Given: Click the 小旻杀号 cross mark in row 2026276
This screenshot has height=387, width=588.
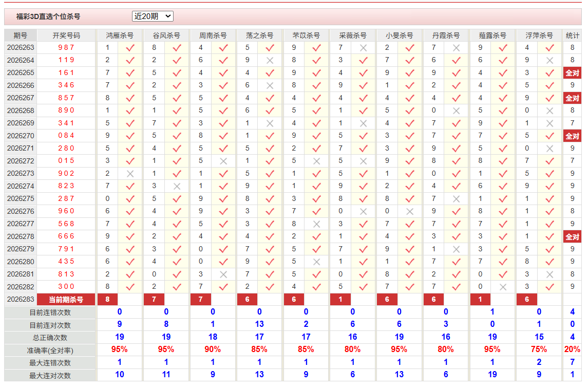Looking at the screenshot, I should pyautogui.click(x=409, y=211).
